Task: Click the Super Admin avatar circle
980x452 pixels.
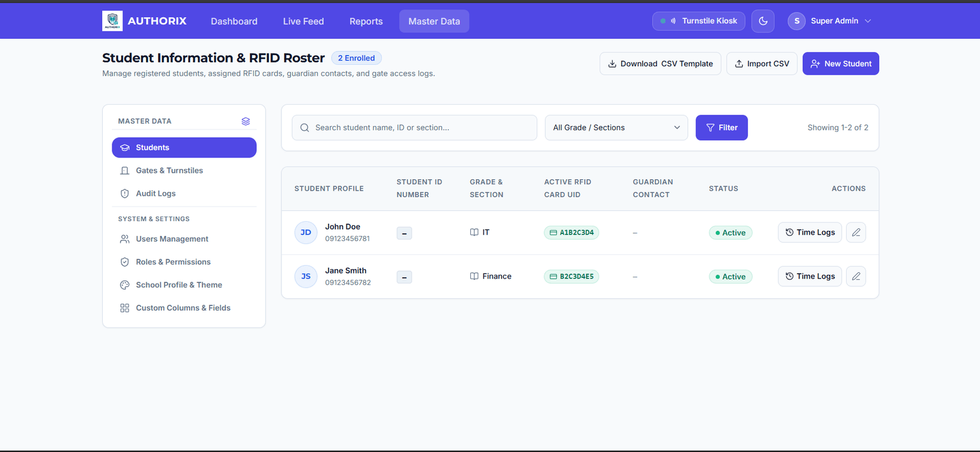Action: coord(796,21)
